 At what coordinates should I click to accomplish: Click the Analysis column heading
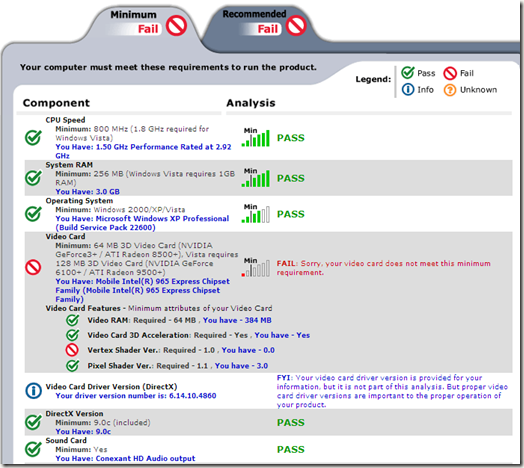251,103
